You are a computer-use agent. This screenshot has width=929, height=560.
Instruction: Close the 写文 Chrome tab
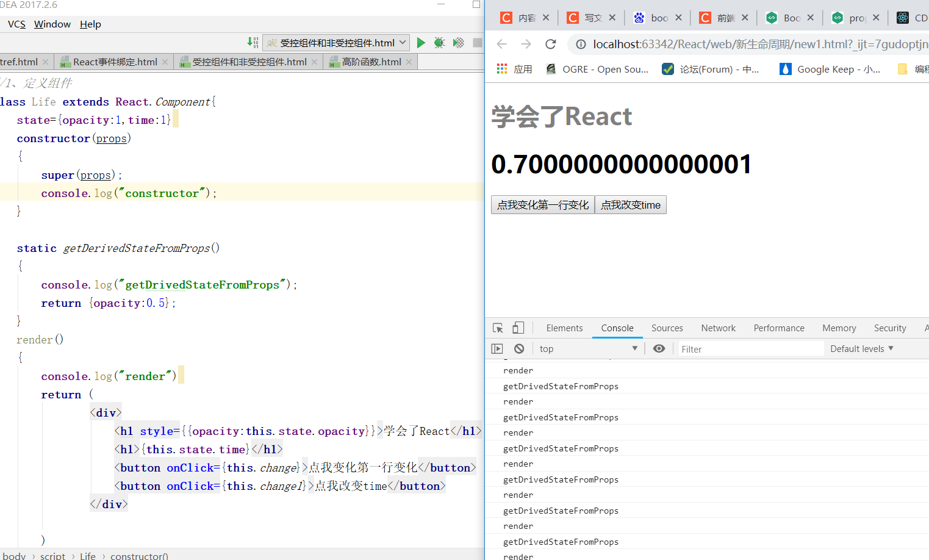(612, 18)
